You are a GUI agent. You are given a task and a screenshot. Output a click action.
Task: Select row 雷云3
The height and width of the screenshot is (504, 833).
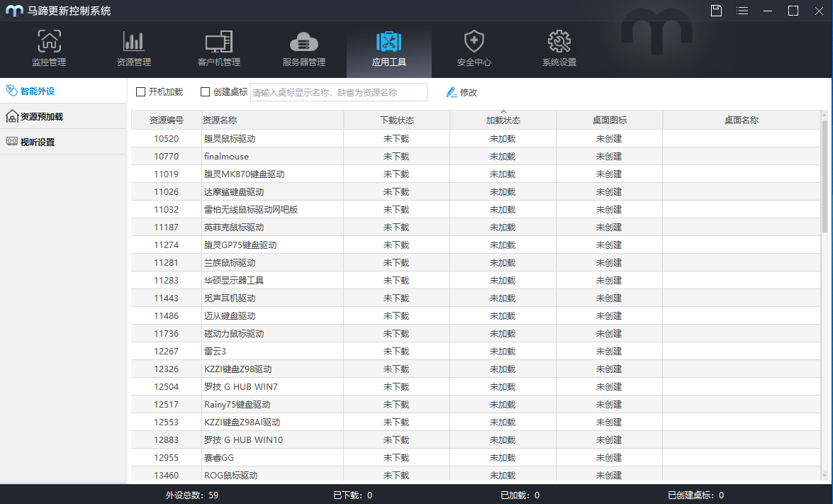point(476,351)
